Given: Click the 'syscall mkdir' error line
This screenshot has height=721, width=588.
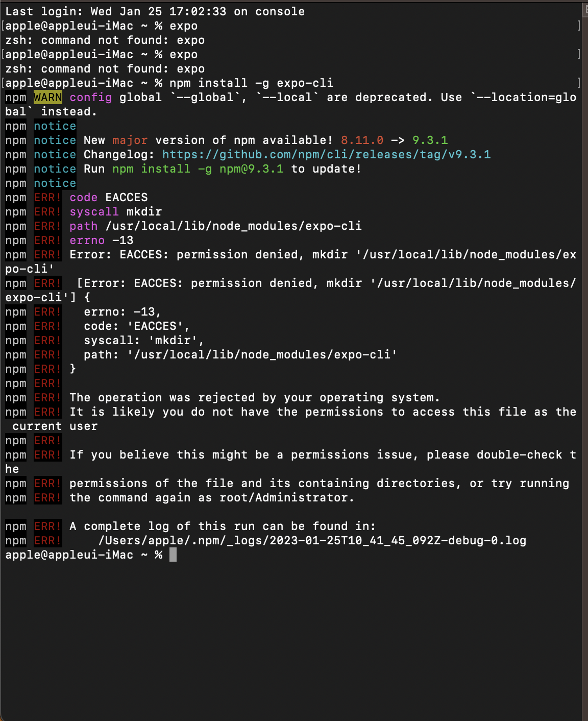Looking at the screenshot, I should click(x=116, y=211).
